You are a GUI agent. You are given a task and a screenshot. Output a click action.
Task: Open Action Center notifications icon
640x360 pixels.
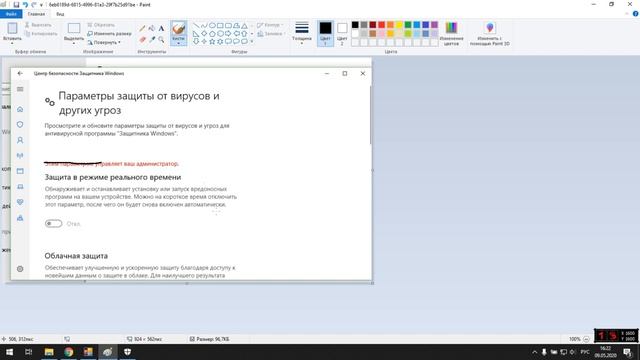click(x=627, y=352)
